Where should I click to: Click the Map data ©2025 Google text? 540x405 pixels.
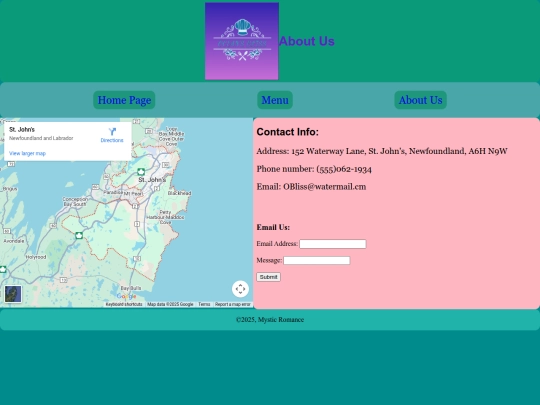tap(170, 304)
